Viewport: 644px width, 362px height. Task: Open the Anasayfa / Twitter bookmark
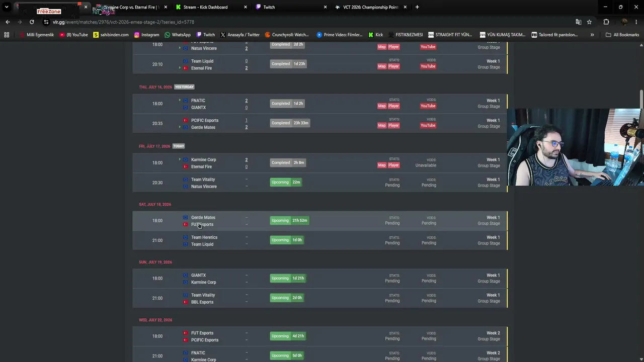click(x=239, y=35)
